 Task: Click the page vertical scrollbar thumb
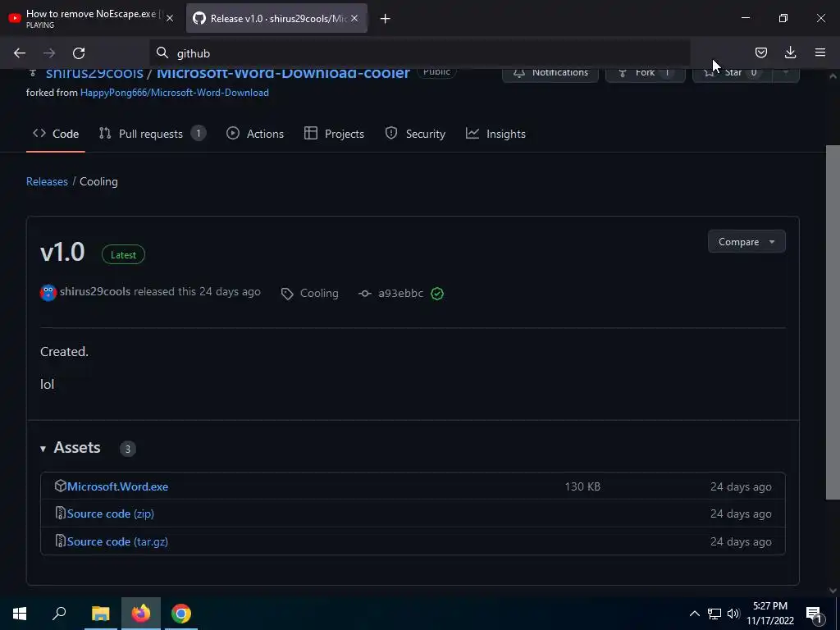(x=833, y=322)
